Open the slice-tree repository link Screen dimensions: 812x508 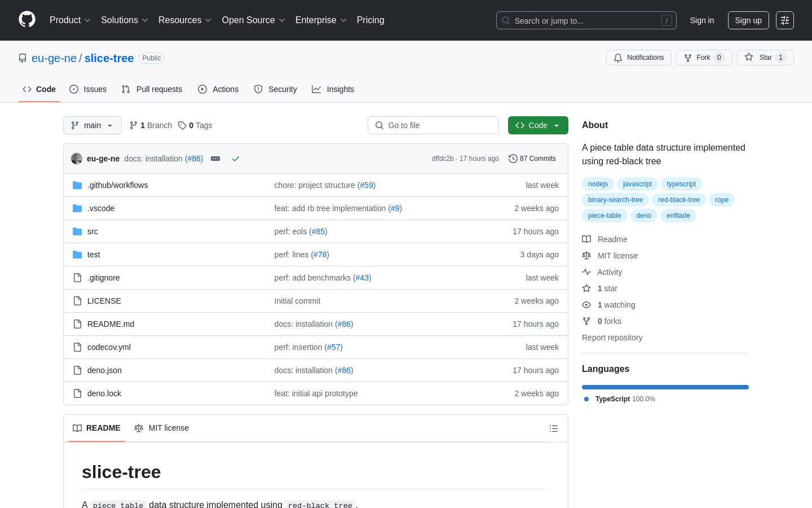click(109, 58)
